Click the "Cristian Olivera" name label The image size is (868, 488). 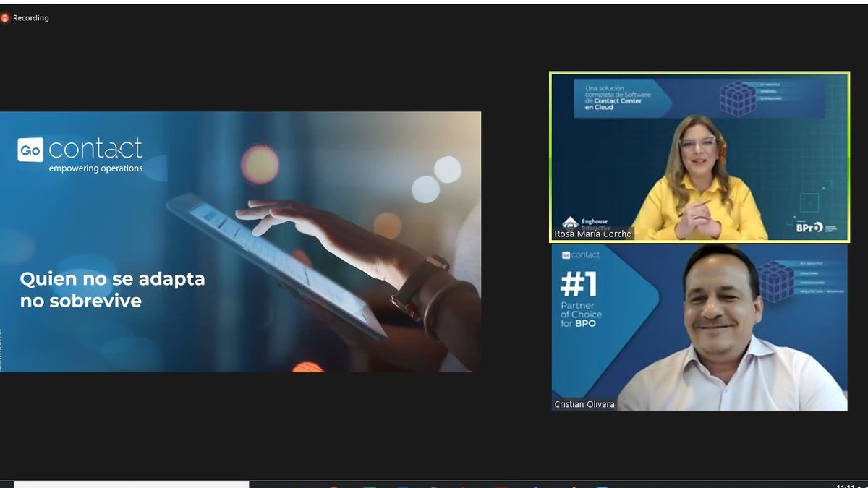click(x=584, y=404)
